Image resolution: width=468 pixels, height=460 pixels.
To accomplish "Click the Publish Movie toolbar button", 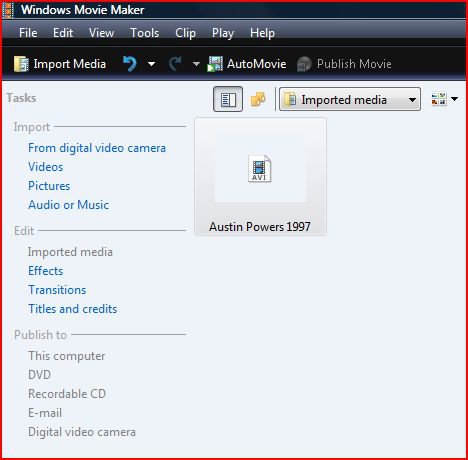I will [x=344, y=64].
